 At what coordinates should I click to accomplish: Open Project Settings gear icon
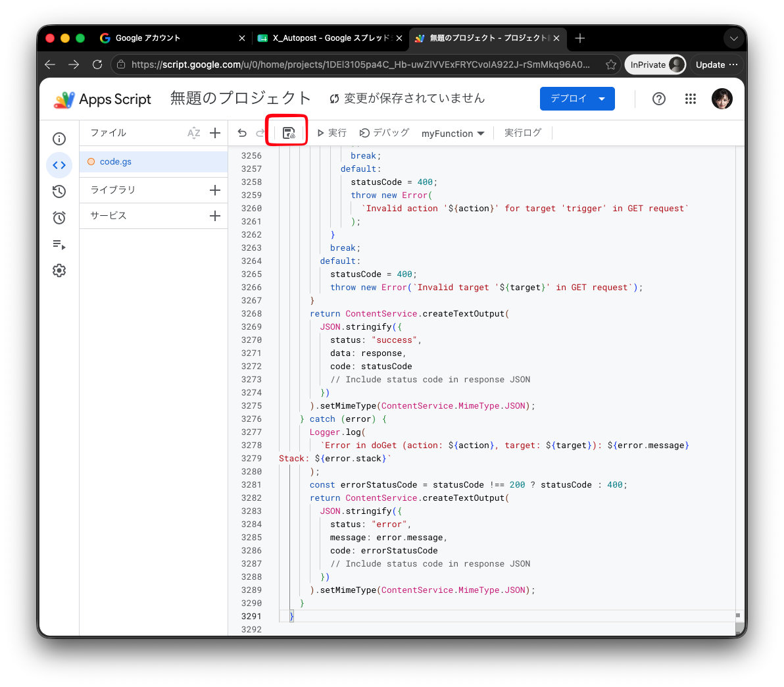coord(59,270)
